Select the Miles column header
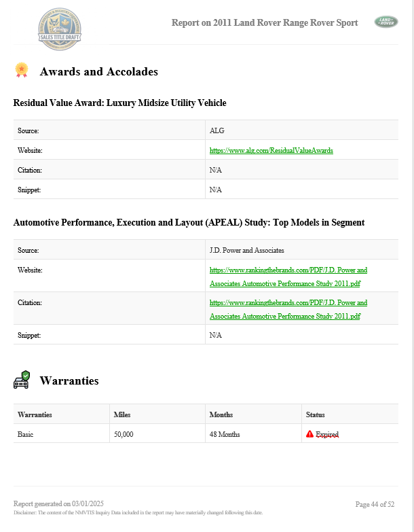 122,414
